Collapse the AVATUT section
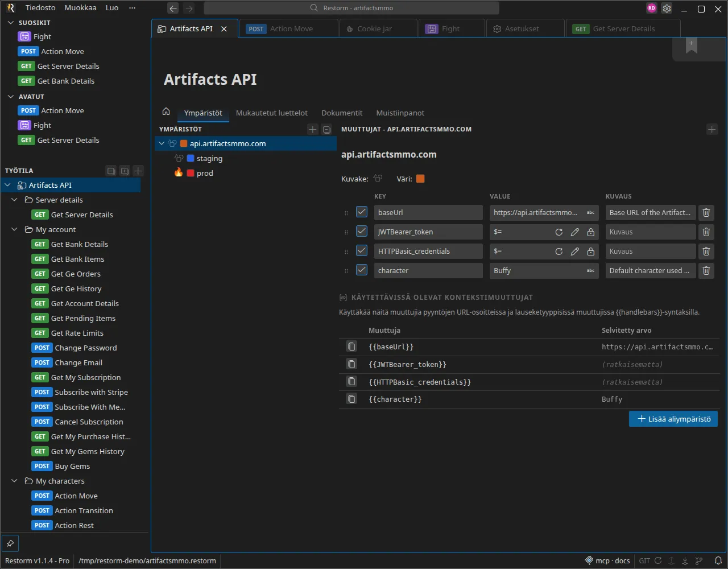Image resolution: width=728 pixels, height=569 pixels. coord(10,97)
